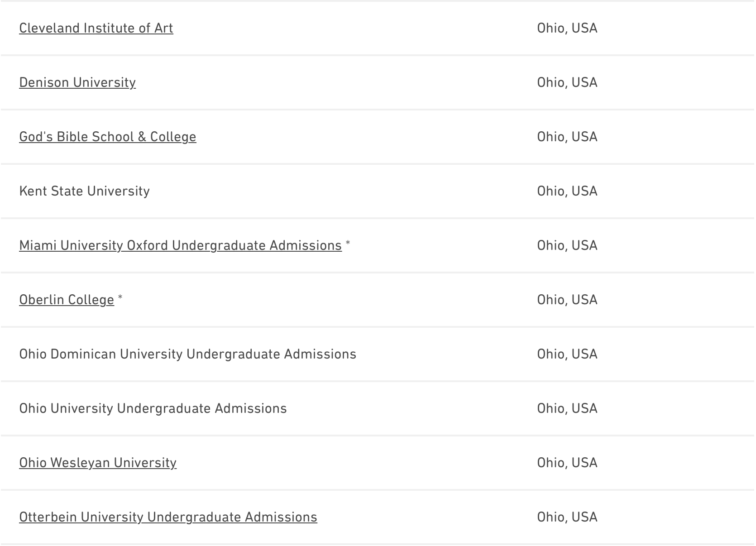
Task: Select Otterbein University's Ohio, USA location
Action: (x=567, y=517)
